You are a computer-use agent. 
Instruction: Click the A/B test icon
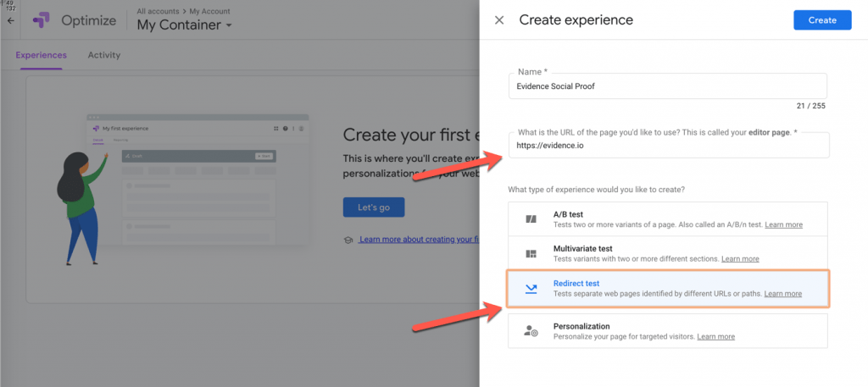[531, 219]
